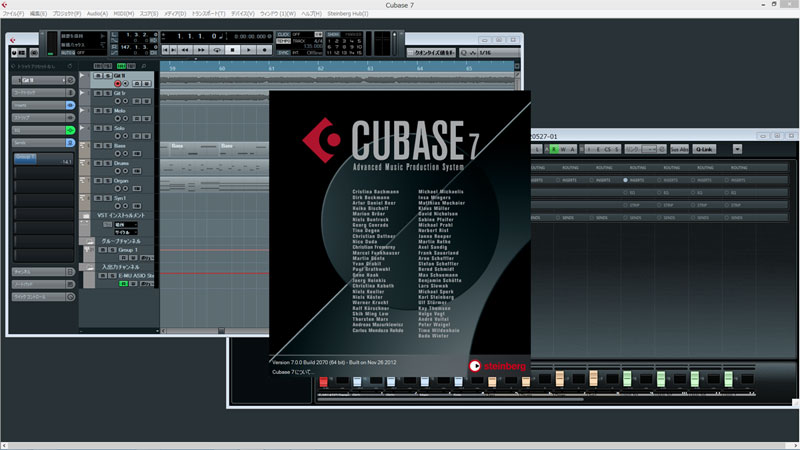Click the transport Record button

point(264,50)
